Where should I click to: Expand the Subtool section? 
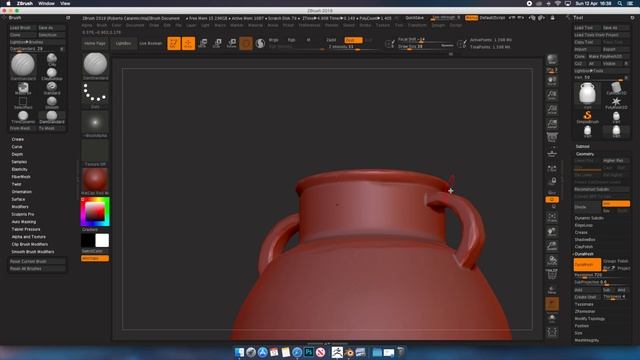click(x=582, y=147)
